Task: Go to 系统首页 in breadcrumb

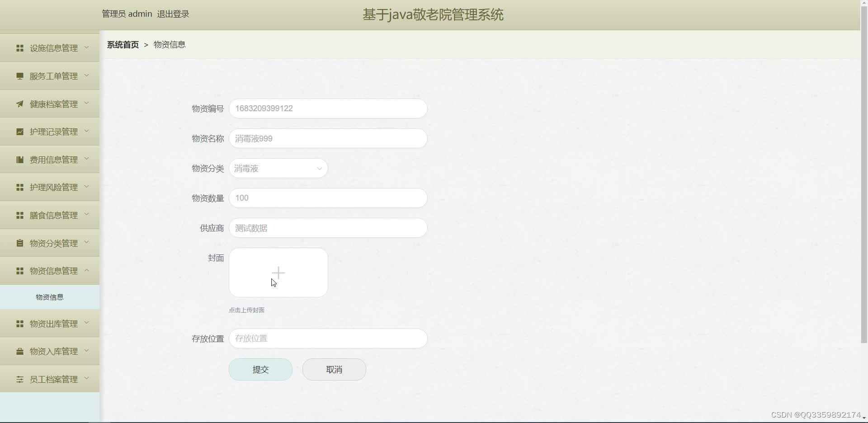Action: pyautogui.click(x=123, y=45)
